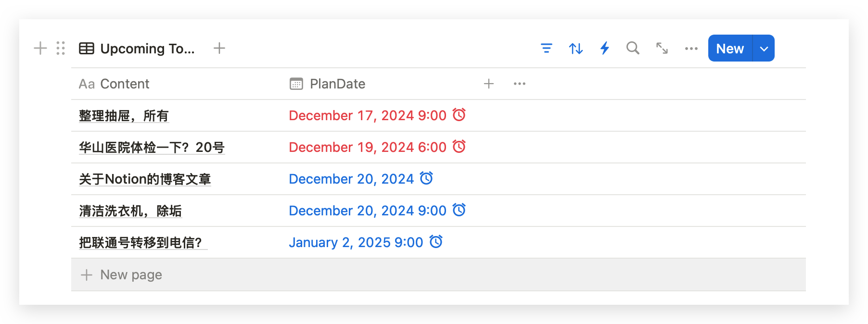This screenshot has height=324, width=868.
Task: Open the Content column header menu
Action: 114,84
